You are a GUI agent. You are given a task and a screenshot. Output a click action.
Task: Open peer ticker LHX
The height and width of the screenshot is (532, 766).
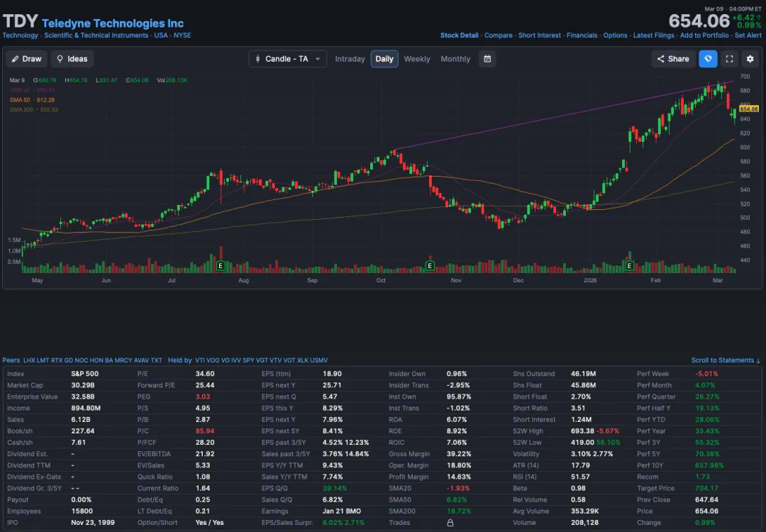(x=29, y=360)
